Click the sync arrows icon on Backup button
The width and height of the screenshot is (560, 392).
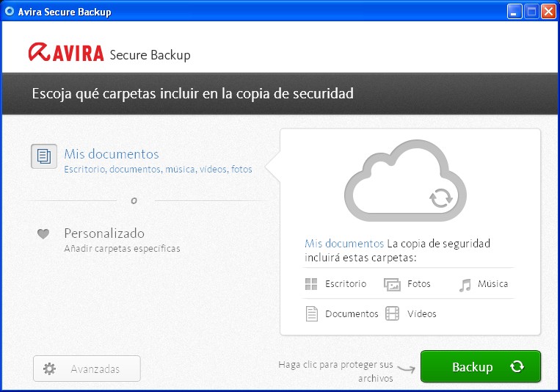coord(517,366)
